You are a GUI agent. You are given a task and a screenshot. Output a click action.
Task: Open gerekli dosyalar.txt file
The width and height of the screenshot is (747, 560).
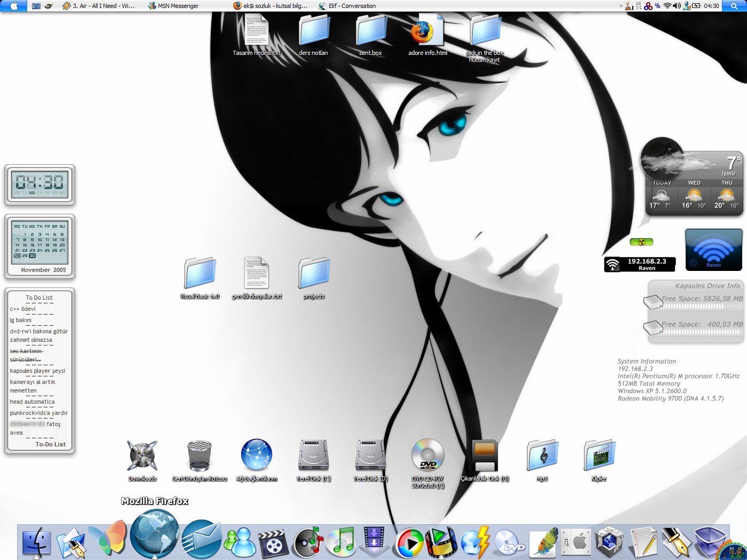pyautogui.click(x=257, y=278)
